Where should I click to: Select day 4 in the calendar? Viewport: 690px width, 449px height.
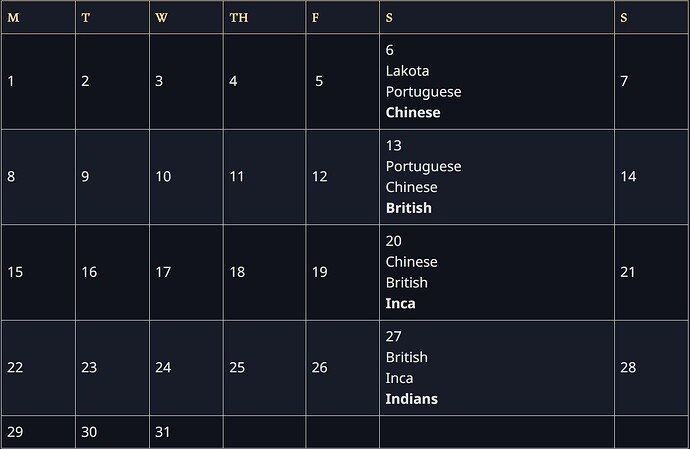(233, 81)
